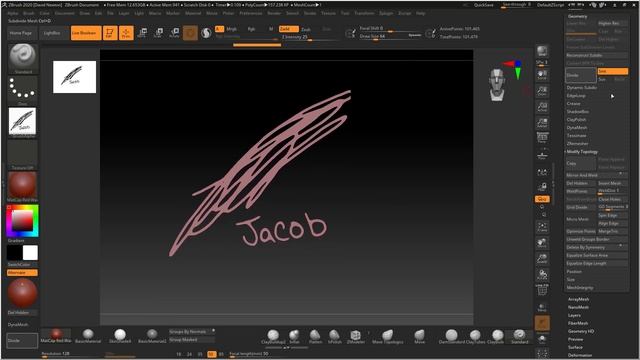Activate the Move transform icon
The image size is (640, 360).
(x=142, y=33)
